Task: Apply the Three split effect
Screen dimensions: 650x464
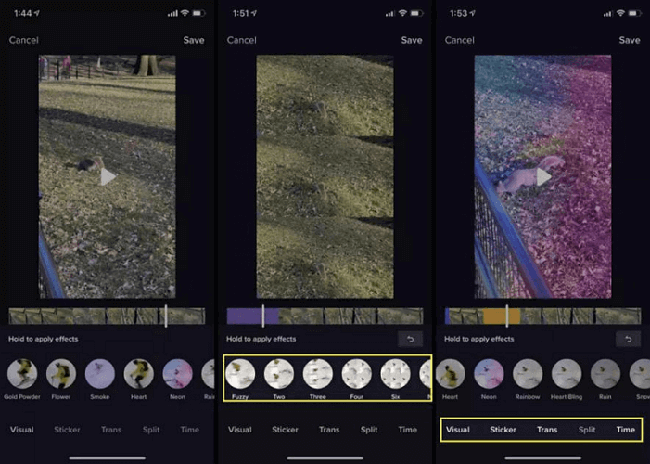Action: click(318, 374)
